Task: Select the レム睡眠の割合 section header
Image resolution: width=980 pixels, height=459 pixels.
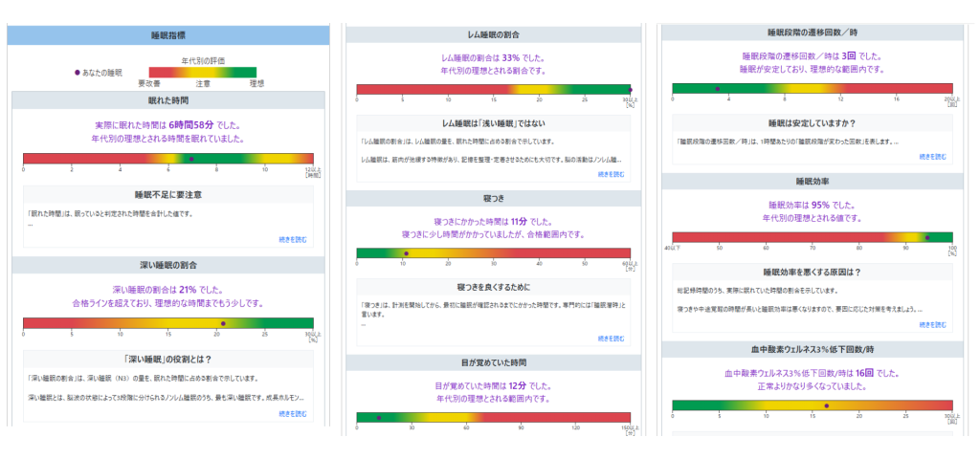Action: click(493, 34)
